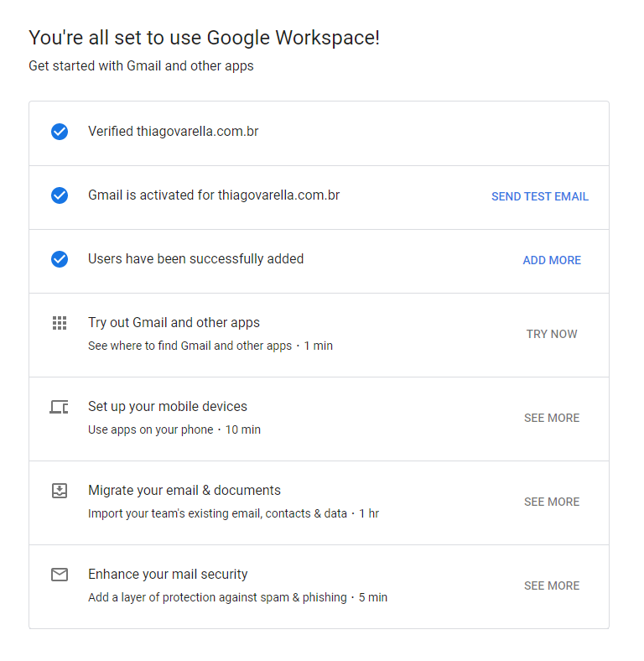Click the checkmark beside Users successfully added

[60, 259]
